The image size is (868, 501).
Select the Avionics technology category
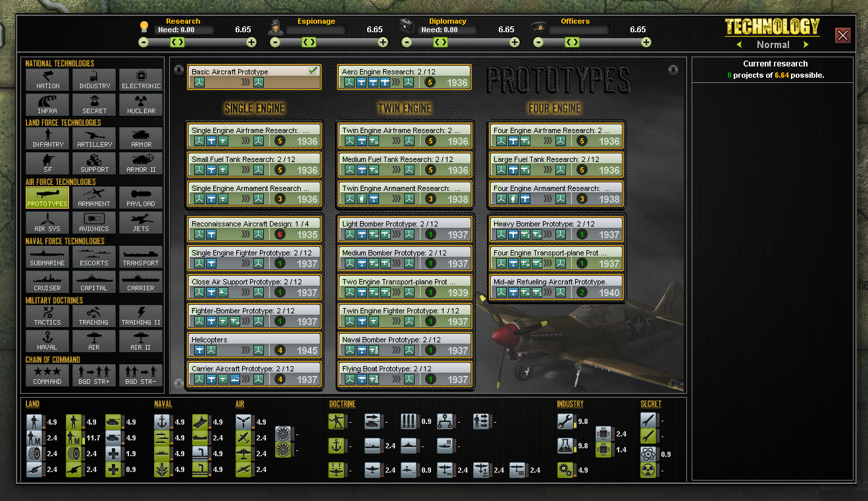[x=94, y=223]
